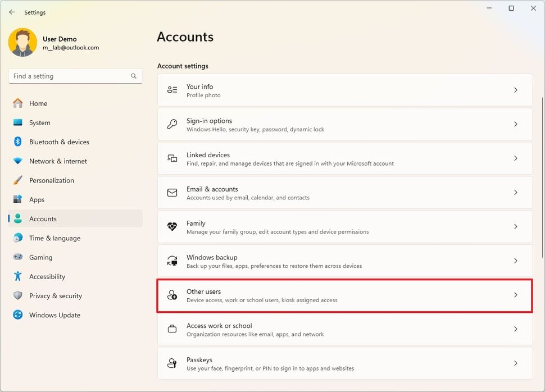The image size is (545, 392).
Task: Click 'Accounts used by email' description
Action: click(248, 198)
